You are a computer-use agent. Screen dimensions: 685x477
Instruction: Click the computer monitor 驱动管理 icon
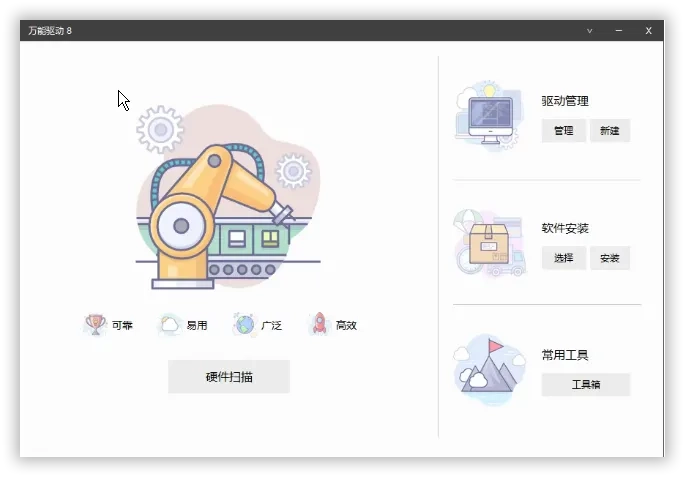(x=490, y=117)
